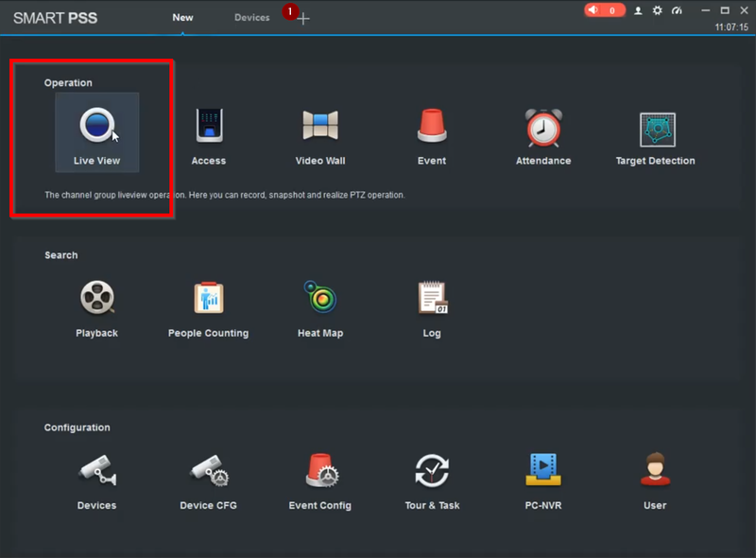Viewport: 756px width, 558px height.
Task: Maximize the SMART PSS window
Action: [x=725, y=10]
